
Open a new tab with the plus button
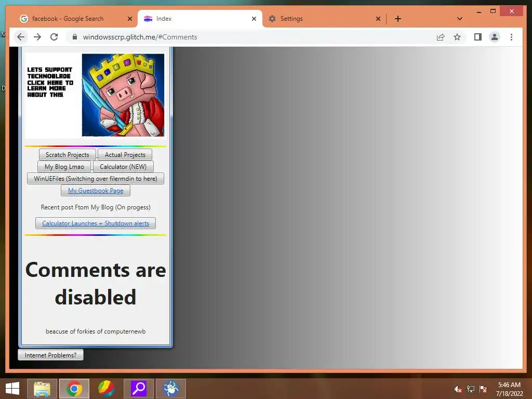point(398,19)
